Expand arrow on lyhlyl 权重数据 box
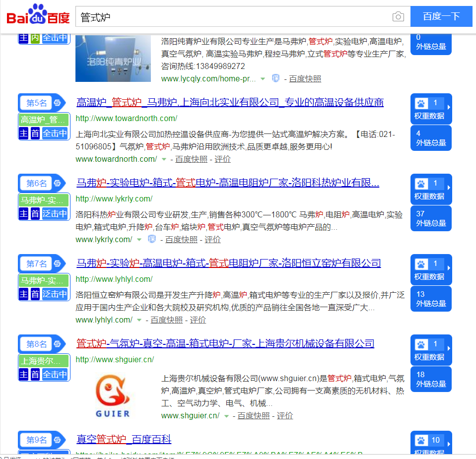The image size is (476, 459). pos(449,268)
